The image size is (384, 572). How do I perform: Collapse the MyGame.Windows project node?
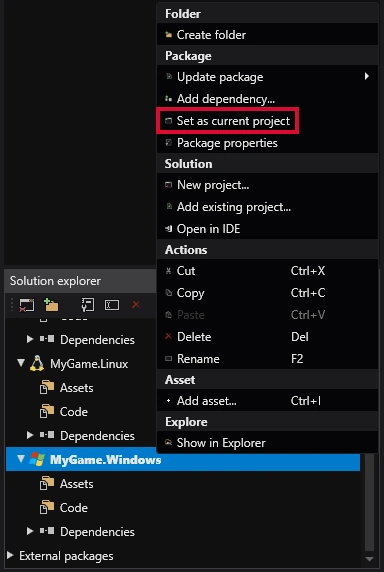tap(22, 459)
